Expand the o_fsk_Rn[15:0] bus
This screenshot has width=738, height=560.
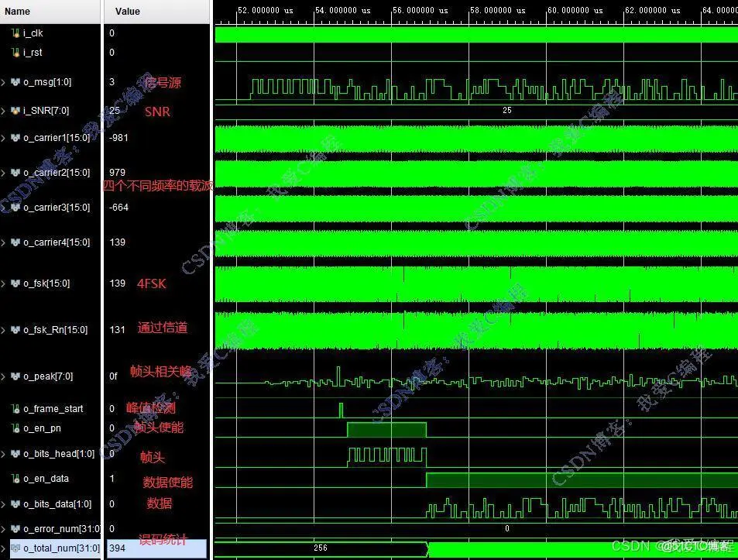tap(3, 330)
